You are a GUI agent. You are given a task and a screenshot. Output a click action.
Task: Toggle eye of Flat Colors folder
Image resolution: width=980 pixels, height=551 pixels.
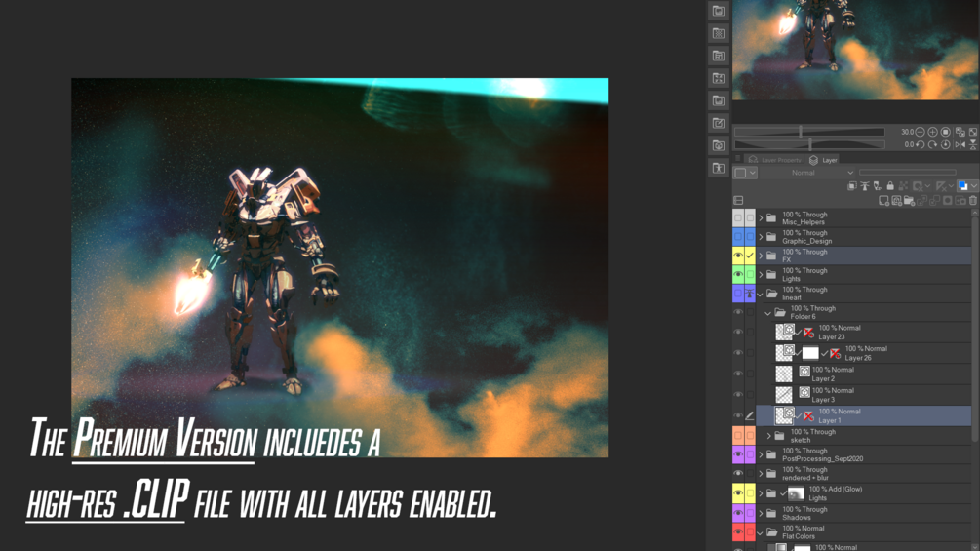tap(738, 531)
